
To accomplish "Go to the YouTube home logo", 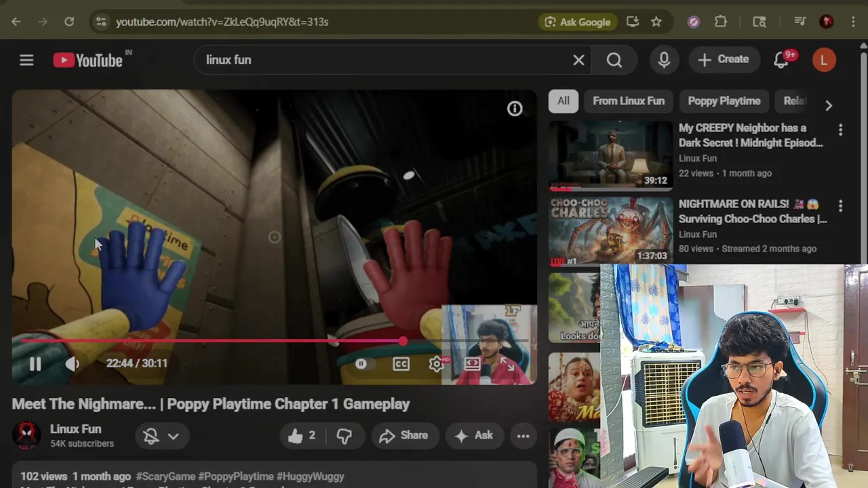I will point(87,60).
